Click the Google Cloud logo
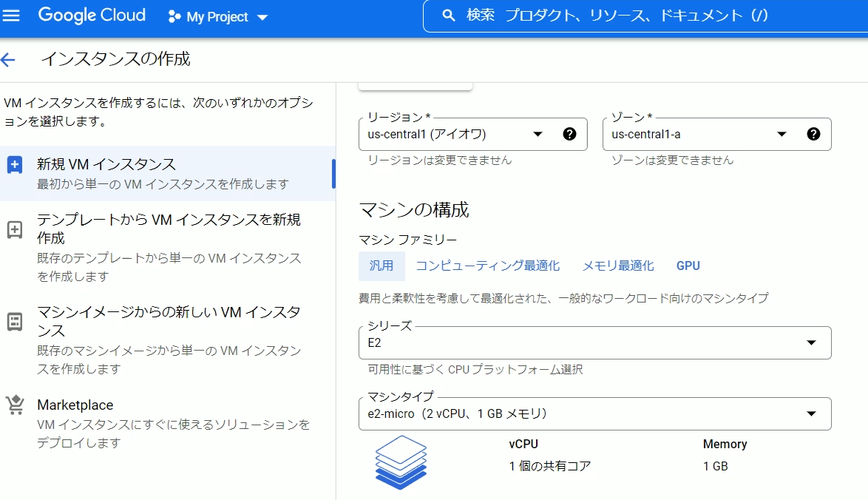 91,15
